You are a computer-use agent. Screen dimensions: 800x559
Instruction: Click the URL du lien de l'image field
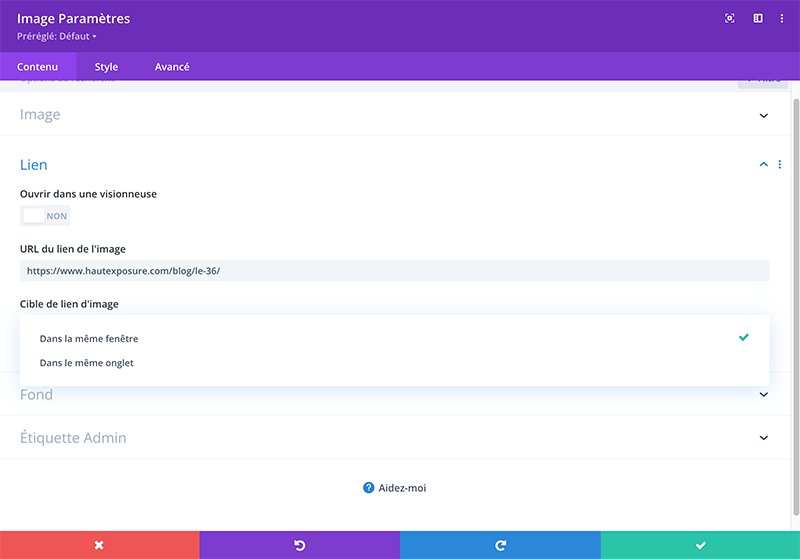[394, 271]
